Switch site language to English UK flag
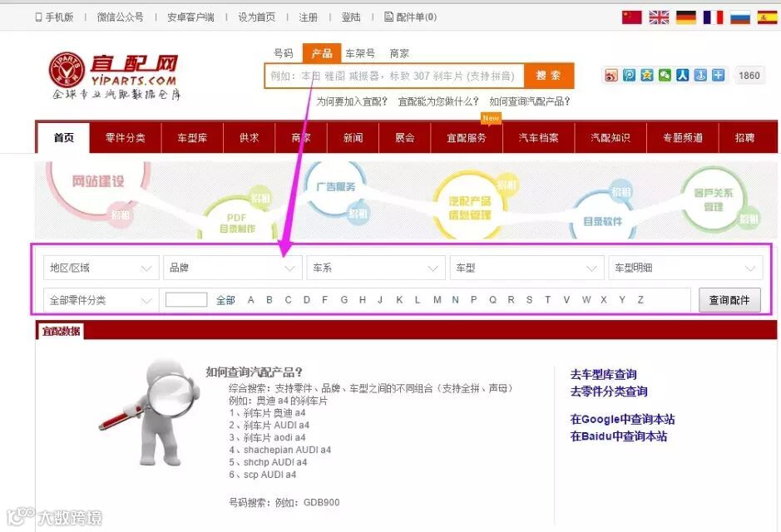 pyautogui.click(x=659, y=17)
